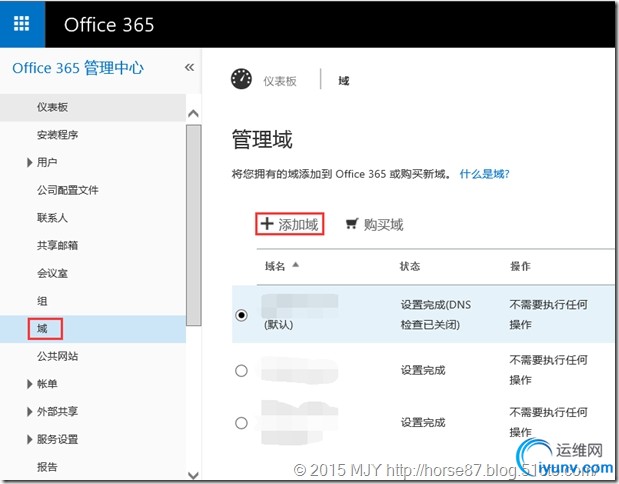Viewport: 619px width, 484px height.
Task: Expand the 帐单 menu triangle
Action: click(x=29, y=384)
